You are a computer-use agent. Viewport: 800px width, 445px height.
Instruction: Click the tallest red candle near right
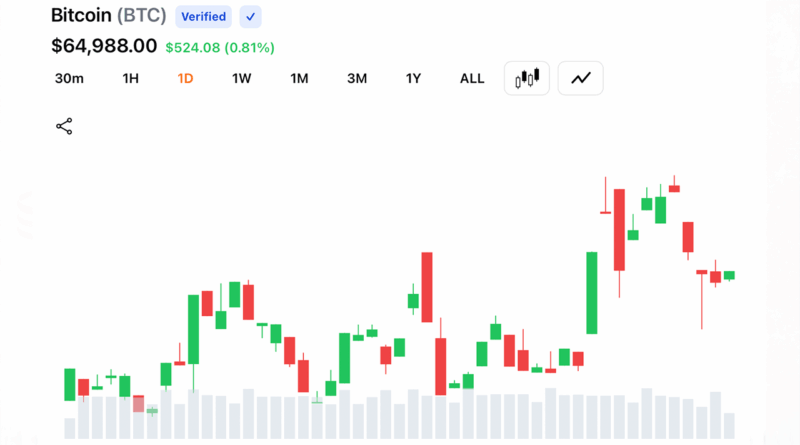[619, 230]
